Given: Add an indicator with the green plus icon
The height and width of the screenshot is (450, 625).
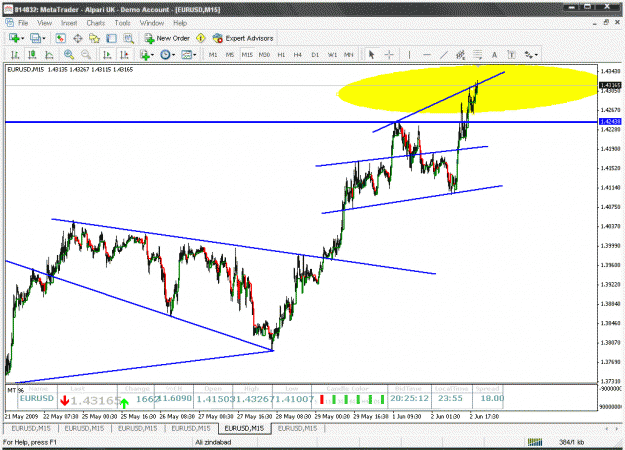Looking at the screenshot, I should [145, 55].
